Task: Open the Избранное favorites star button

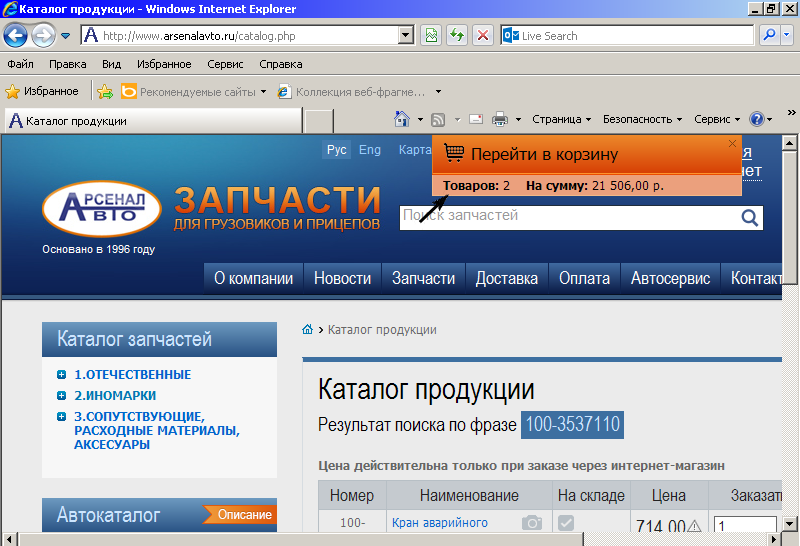Action: click(x=42, y=91)
